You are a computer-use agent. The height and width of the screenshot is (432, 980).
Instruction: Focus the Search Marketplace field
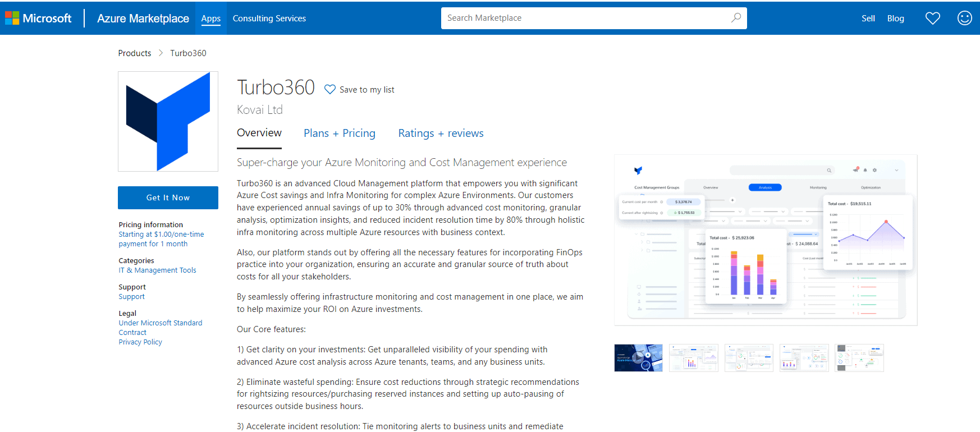click(x=584, y=18)
